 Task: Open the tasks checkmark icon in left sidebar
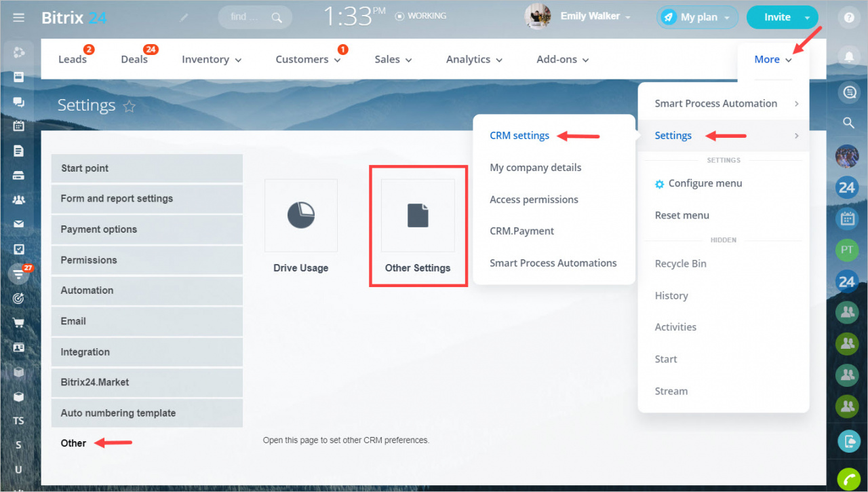[18, 249]
